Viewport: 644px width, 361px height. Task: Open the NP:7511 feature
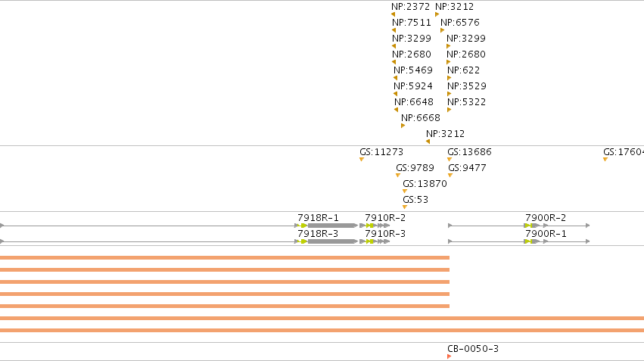[394, 30]
